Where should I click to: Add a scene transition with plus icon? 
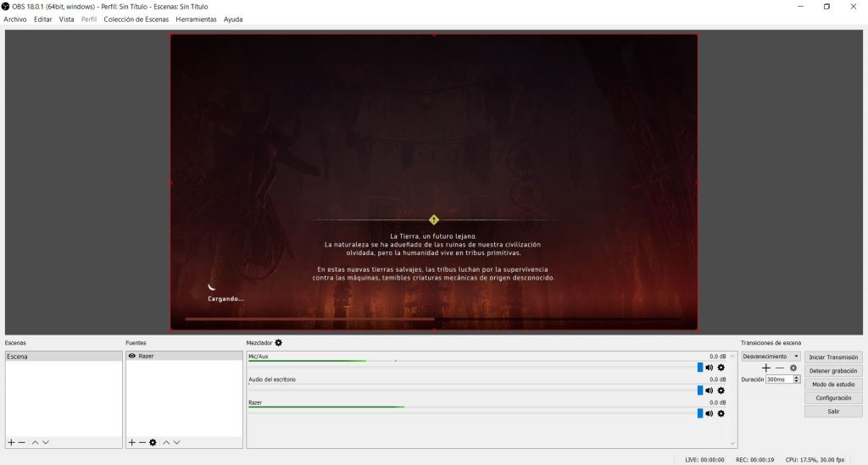[x=766, y=368]
